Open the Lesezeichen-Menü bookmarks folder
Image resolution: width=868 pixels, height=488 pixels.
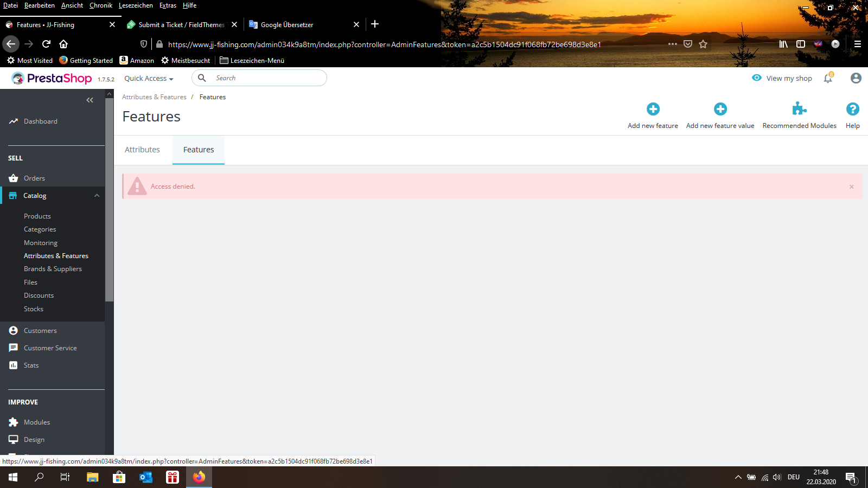[252, 60]
